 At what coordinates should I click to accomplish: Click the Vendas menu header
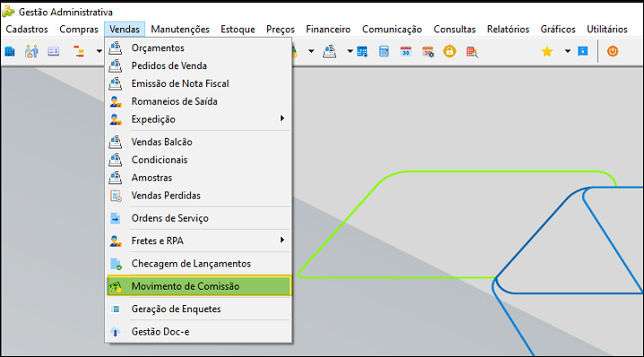125,30
